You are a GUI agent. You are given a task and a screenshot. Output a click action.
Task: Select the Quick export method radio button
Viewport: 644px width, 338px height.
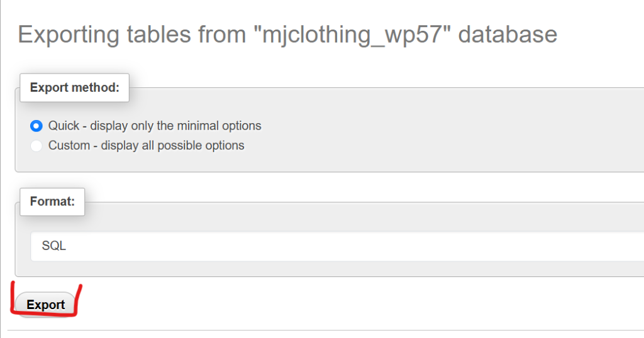pos(36,126)
